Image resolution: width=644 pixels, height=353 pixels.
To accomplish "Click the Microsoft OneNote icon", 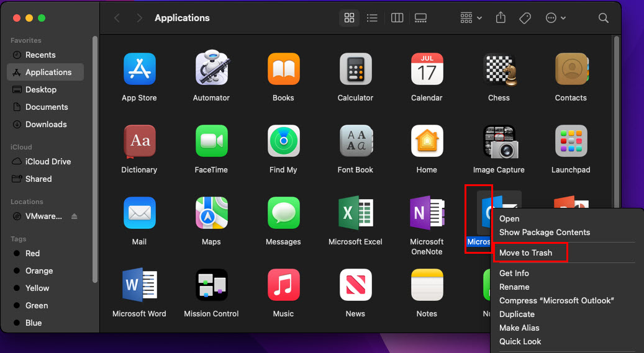I will click(x=427, y=213).
